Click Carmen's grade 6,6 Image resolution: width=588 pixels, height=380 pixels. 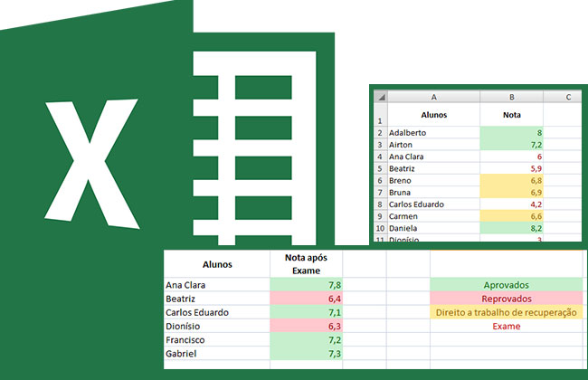[x=511, y=216]
